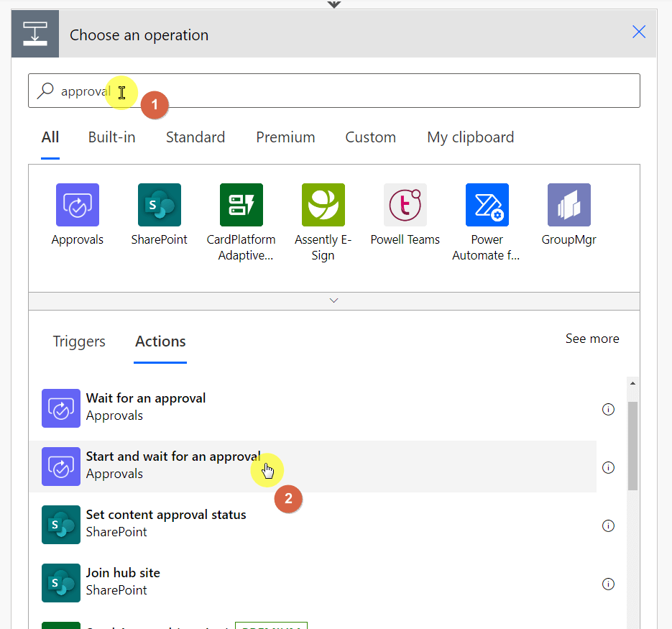The width and height of the screenshot is (672, 629).
Task: Click the approval search input field
Action: pos(334,91)
